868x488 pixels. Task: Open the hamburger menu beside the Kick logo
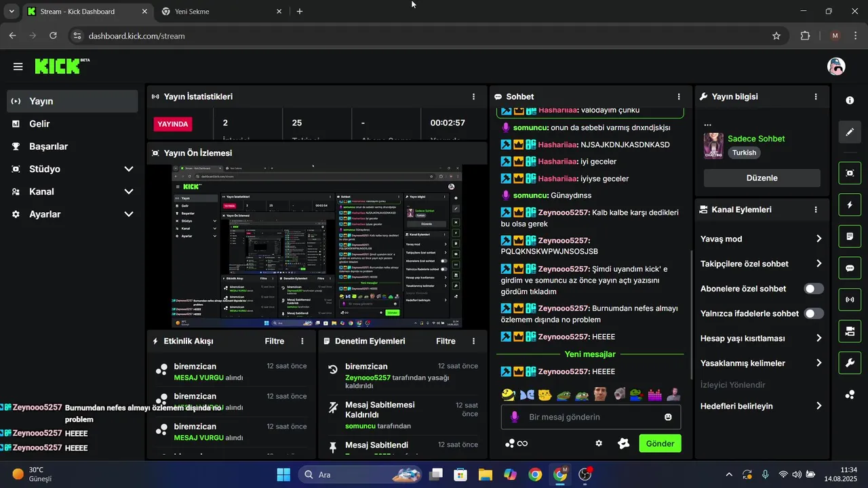18,66
